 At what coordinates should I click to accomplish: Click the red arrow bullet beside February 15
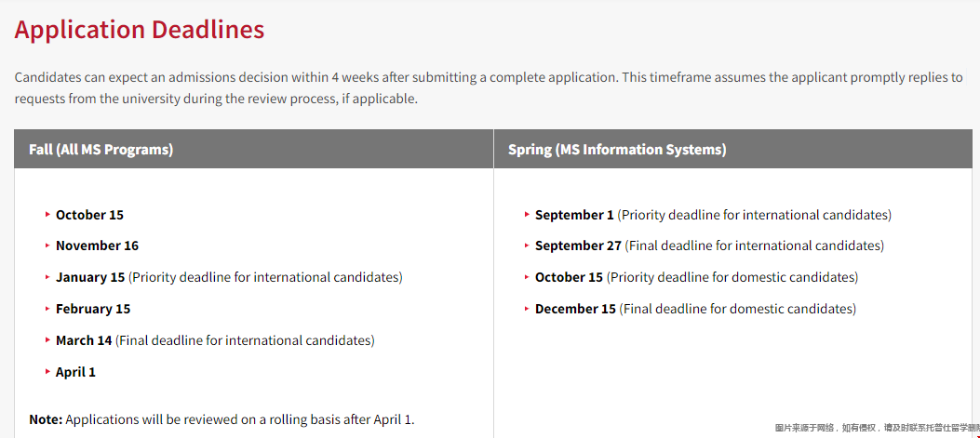pyautogui.click(x=47, y=309)
